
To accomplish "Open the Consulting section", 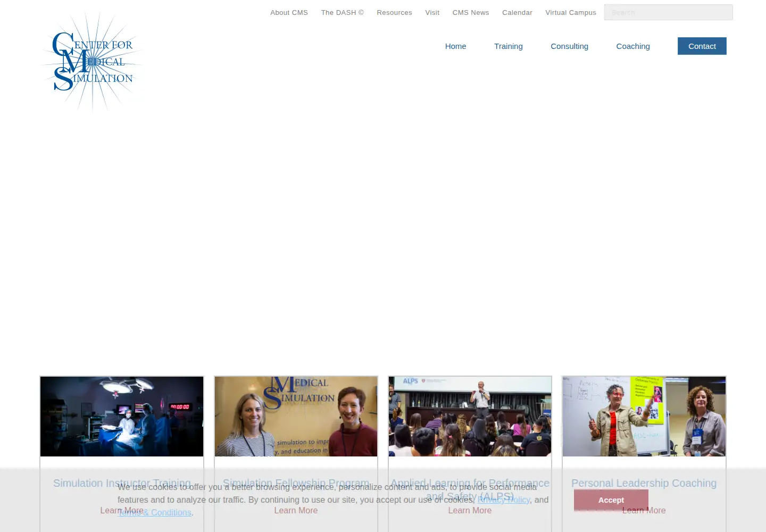I will [569, 46].
